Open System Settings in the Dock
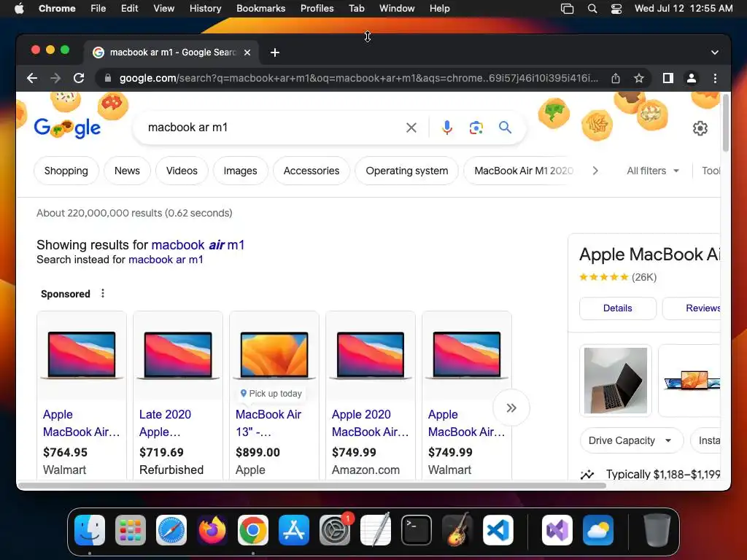 (x=335, y=530)
